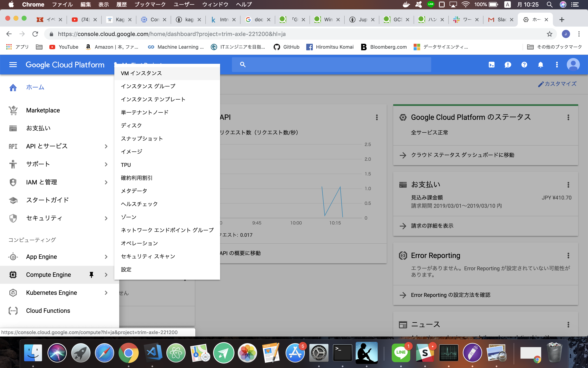Select メタデータ from the submenu

167,191
